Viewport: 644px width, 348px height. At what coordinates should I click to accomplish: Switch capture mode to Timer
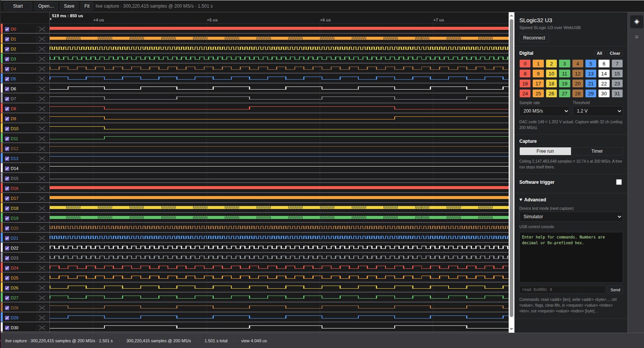pos(597,151)
